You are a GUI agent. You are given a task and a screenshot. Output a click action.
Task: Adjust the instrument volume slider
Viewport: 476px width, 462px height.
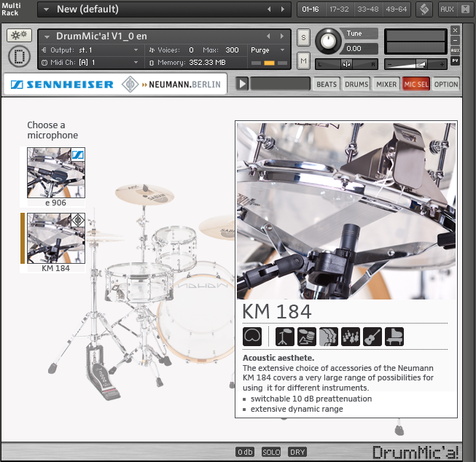tap(415, 64)
